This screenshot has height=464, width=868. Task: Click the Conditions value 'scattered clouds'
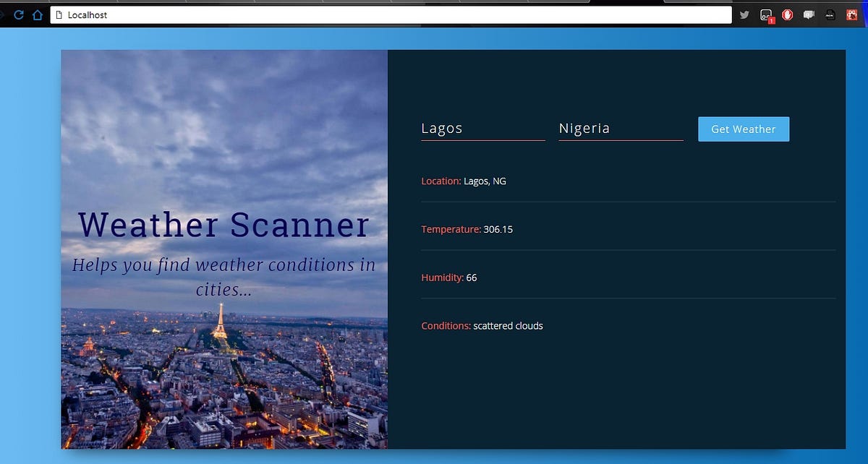pyautogui.click(x=508, y=325)
